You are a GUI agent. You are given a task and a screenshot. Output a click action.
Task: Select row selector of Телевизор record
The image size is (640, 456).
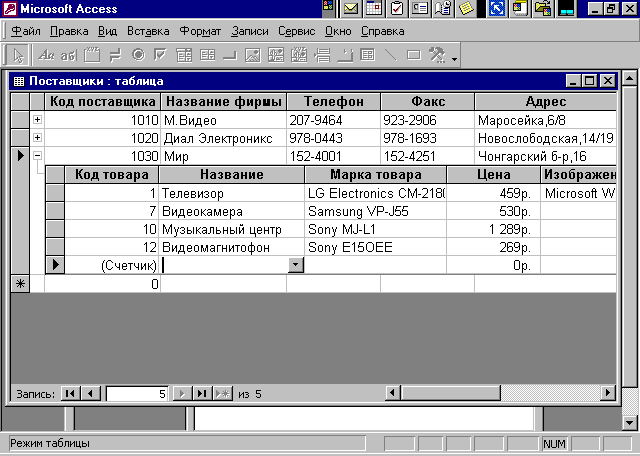point(55,193)
